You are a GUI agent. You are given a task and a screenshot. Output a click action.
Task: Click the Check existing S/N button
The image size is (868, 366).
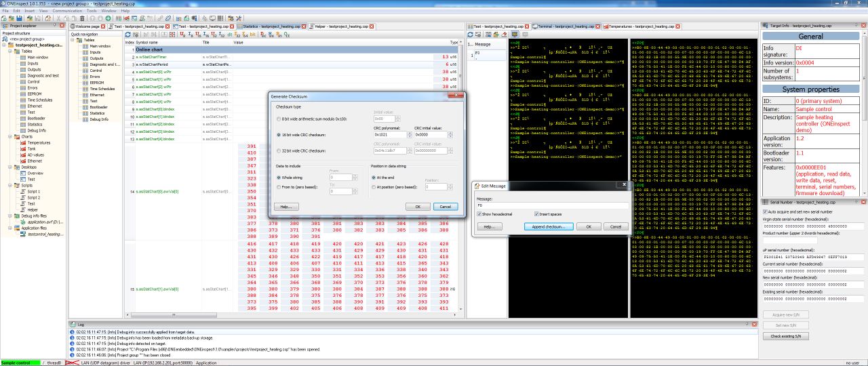785,335
